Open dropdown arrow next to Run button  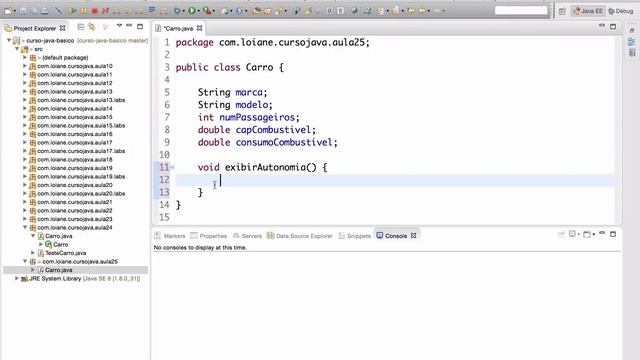pyautogui.click(x=198, y=11)
